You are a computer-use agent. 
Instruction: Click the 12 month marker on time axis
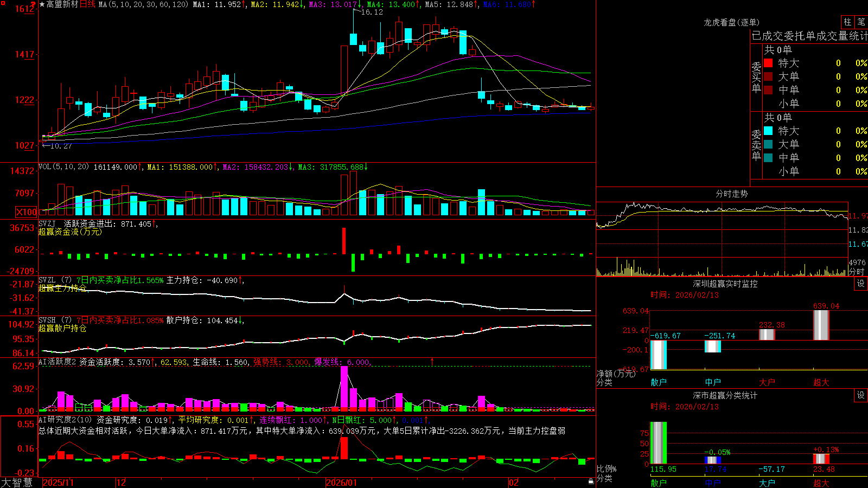coord(122,483)
